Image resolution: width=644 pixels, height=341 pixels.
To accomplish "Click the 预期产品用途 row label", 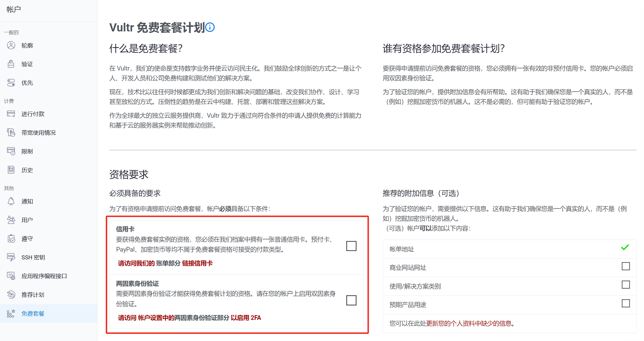I will click(408, 305).
